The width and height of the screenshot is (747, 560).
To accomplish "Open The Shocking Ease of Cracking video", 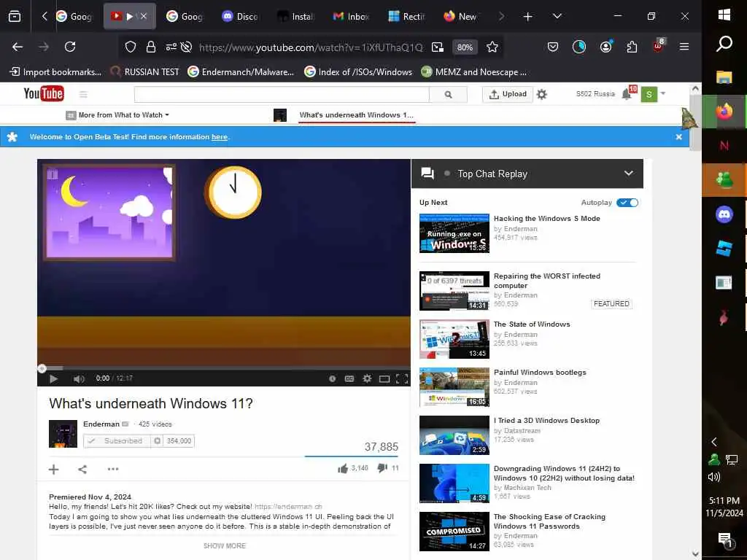I will [549, 521].
